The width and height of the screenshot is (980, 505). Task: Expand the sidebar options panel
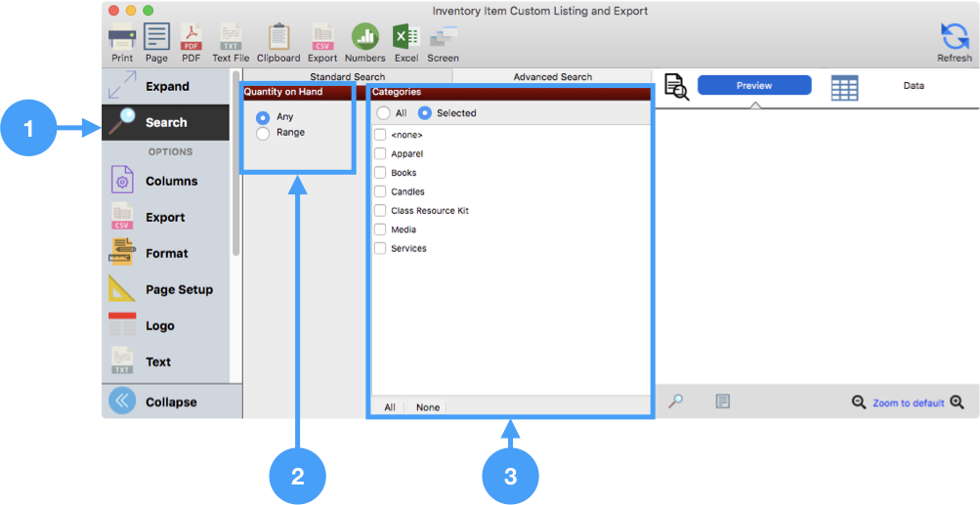click(x=166, y=86)
